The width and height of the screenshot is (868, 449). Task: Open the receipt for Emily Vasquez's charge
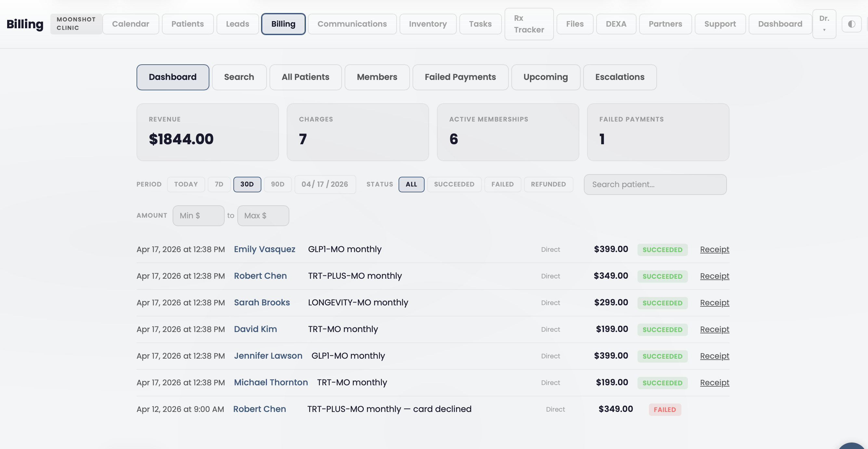[714, 249]
